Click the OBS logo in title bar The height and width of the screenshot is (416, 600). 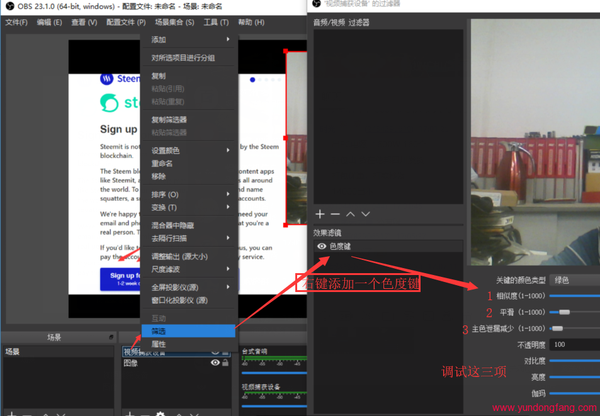pyautogui.click(x=7, y=6)
